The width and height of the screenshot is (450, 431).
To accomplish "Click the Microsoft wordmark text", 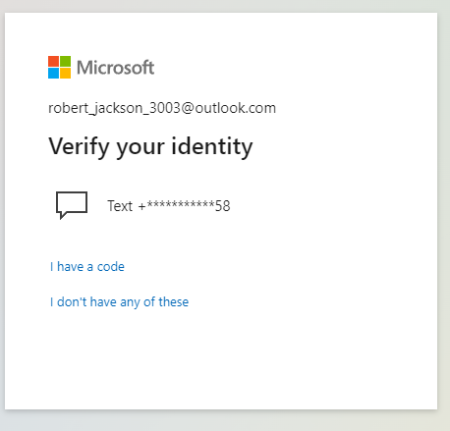I will click(115, 68).
